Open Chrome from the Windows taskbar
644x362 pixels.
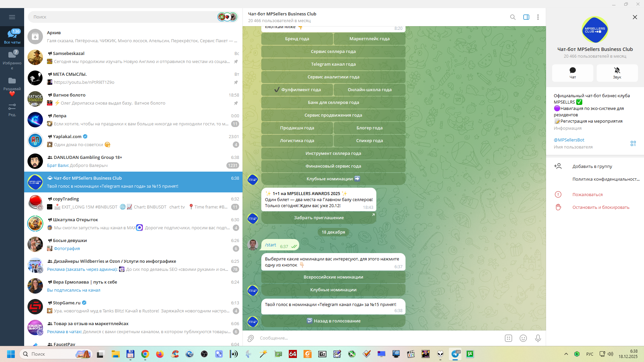click(x=145, y=354)
